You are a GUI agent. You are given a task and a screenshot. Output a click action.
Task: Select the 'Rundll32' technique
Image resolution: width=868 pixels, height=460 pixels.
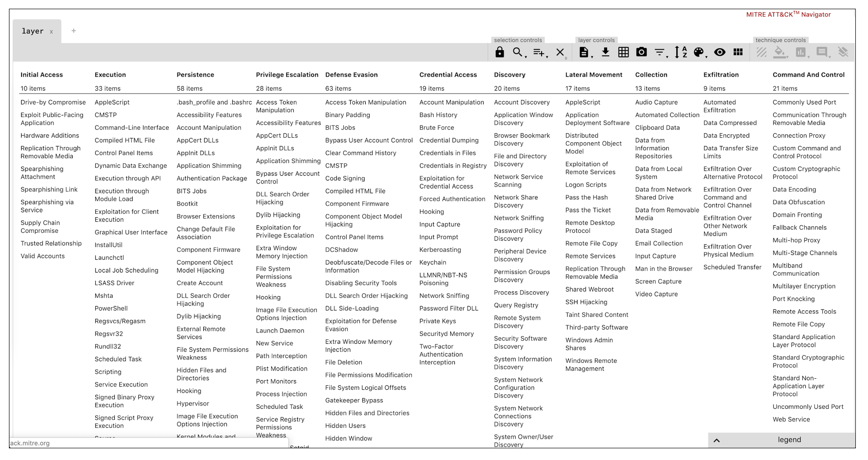pyautogui.click(x=108, y=346)
